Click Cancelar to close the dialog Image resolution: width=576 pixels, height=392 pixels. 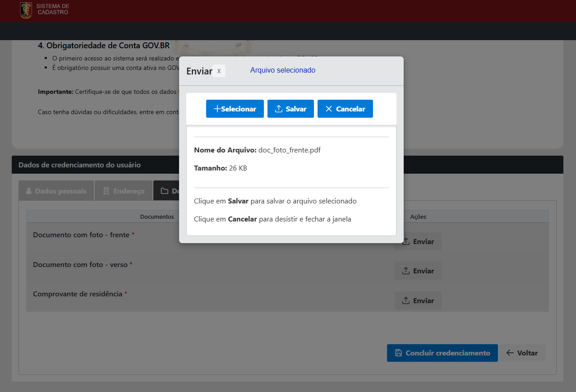(345, 109)
